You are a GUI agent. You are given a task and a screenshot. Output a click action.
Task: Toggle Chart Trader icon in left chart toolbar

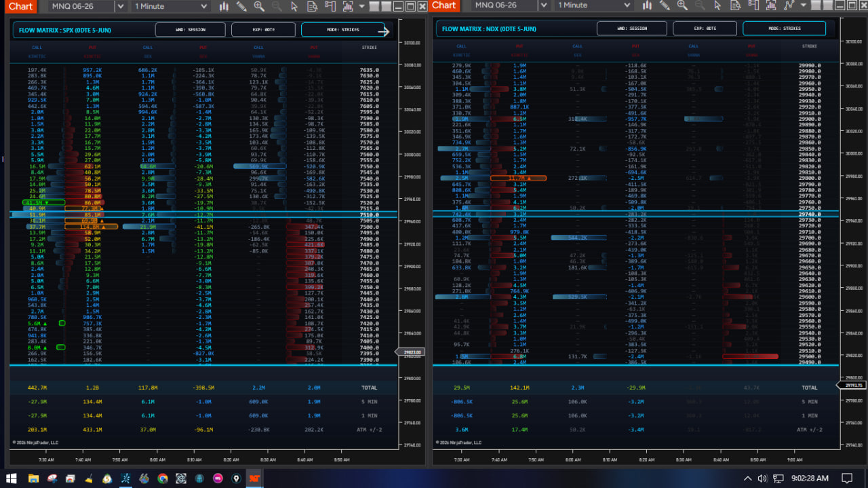pos(330,6)
